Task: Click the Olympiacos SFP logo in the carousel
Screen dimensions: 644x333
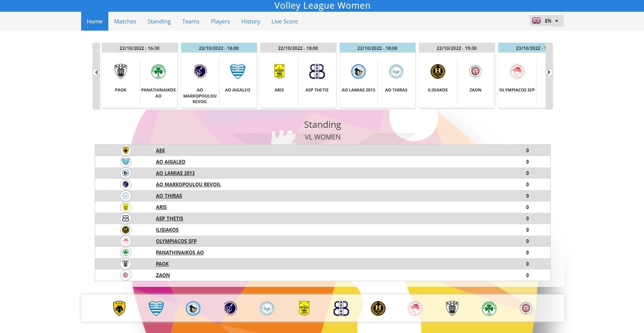Action: [517, 71]
